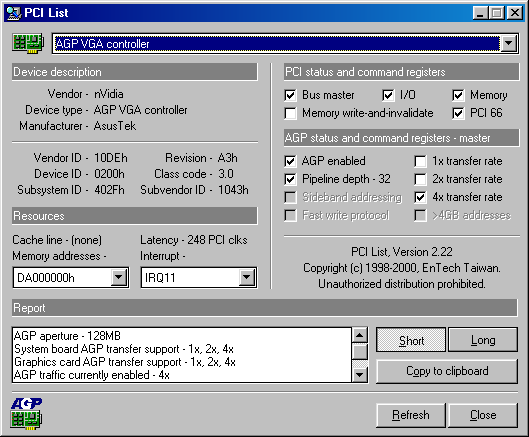Toggle the Bus master checkbox
529x437 pixels.
click(x=290, y=95)
